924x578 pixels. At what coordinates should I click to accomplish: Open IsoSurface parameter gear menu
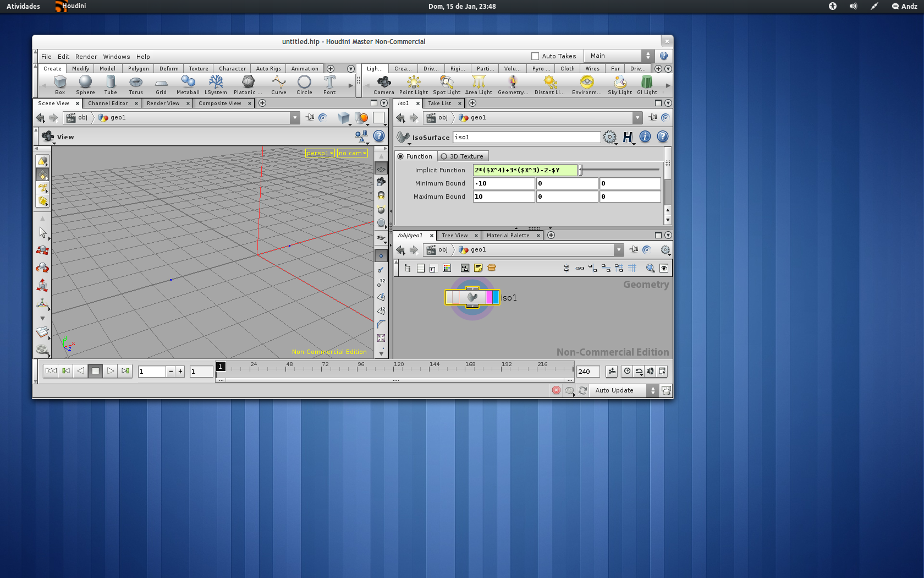[x=610, y=137]
